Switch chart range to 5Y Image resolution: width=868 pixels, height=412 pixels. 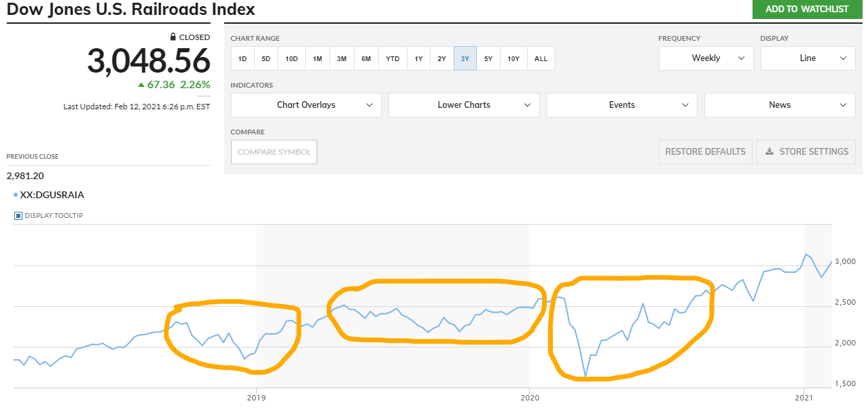[x=488, y=59]
